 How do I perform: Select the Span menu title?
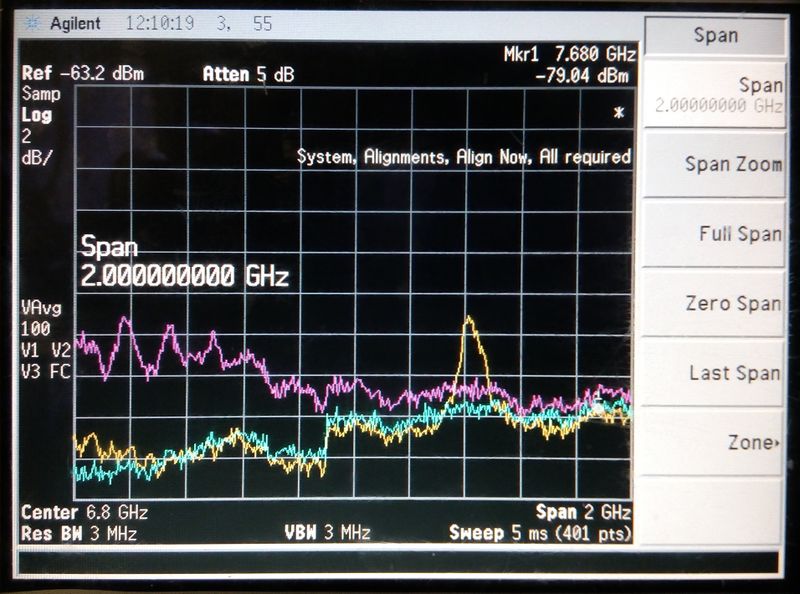pyautogui.click(x=714, y=34)
